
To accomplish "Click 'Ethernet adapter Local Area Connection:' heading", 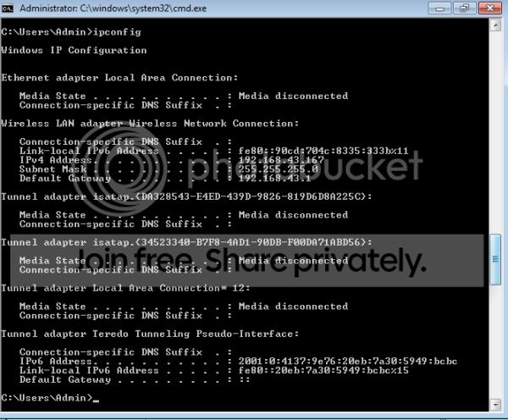I will click(x=119, y=78).
